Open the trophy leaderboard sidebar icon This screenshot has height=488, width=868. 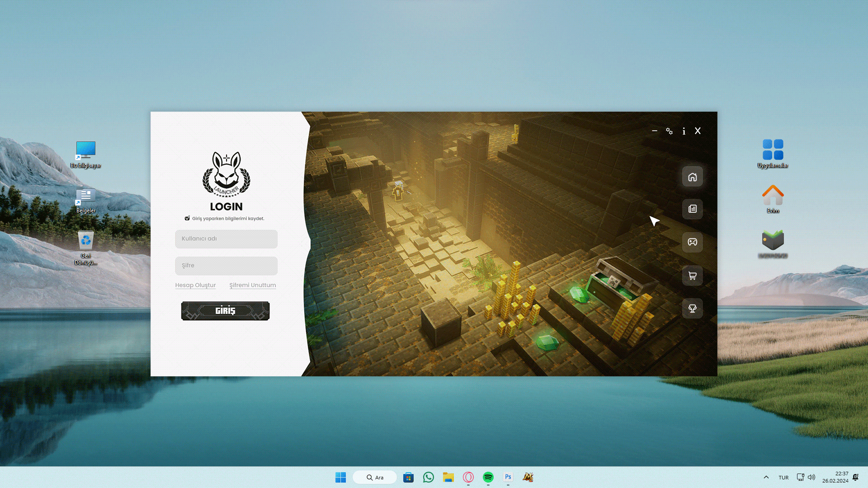pyautogui.click(x=692, y=309)
